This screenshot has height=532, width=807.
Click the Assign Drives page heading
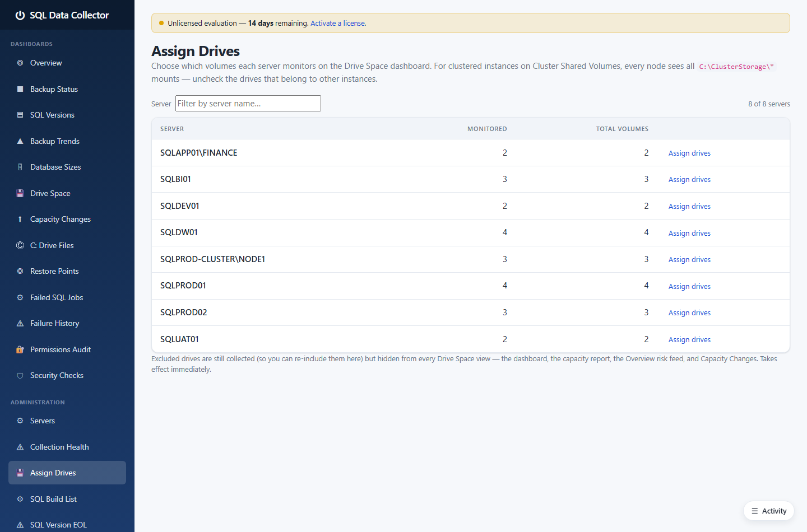tap(196, 51)
